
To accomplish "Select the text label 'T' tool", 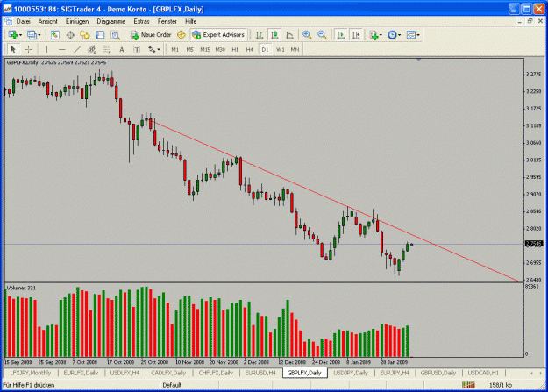I will tap(137, 49).
